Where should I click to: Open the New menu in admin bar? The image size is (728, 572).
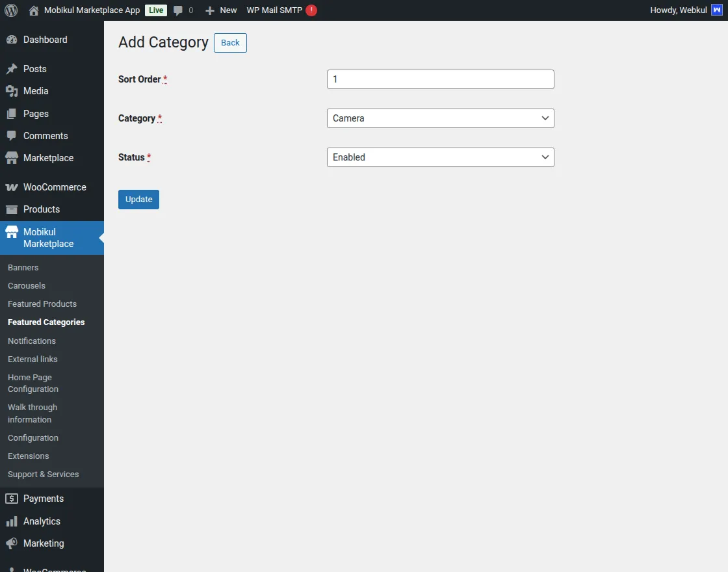220,10
